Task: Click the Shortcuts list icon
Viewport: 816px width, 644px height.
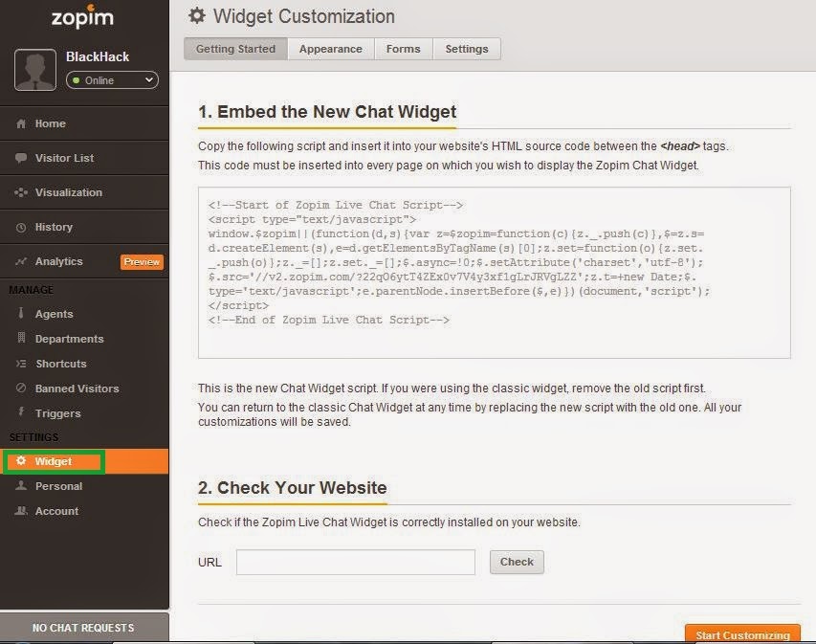Action: point(21,364)
